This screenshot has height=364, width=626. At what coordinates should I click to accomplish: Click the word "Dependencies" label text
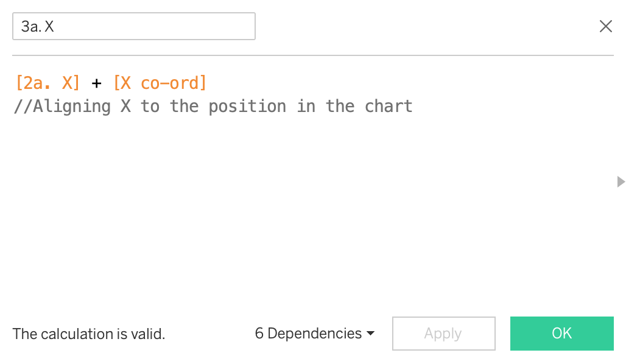point(315,334)
